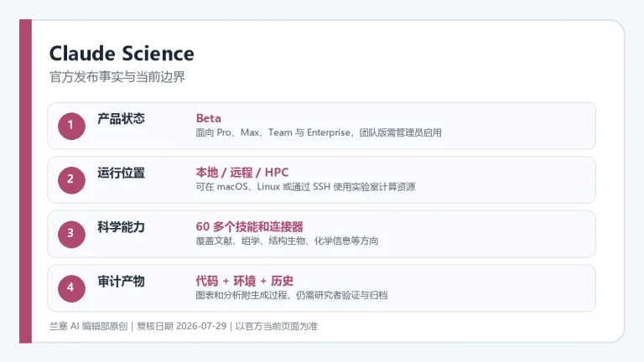Click the 本地 / 远程 / HPC text

[242, 173]
